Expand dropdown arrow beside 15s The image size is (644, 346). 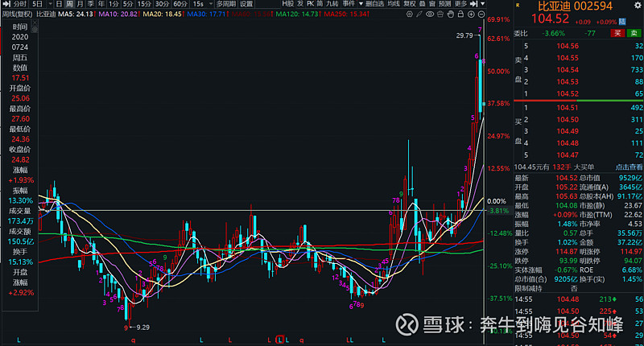pyautogui.click(x=211, y=4)
